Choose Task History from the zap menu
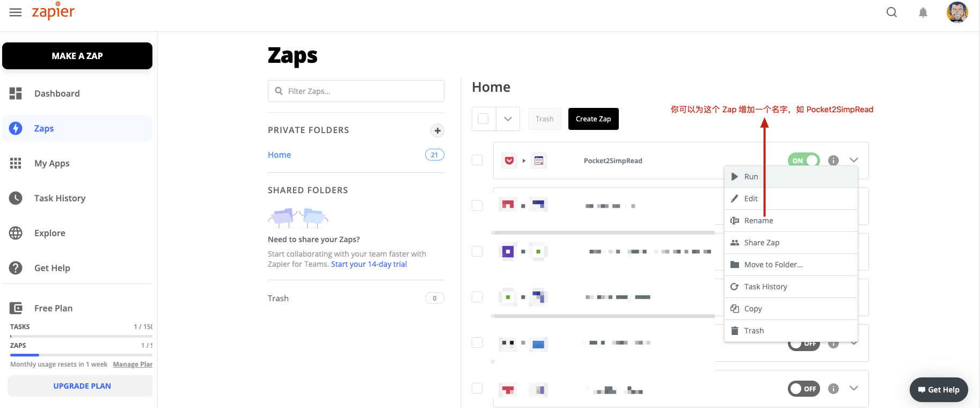The width and height of the screenshot is (980, 408). coord(791,287)
